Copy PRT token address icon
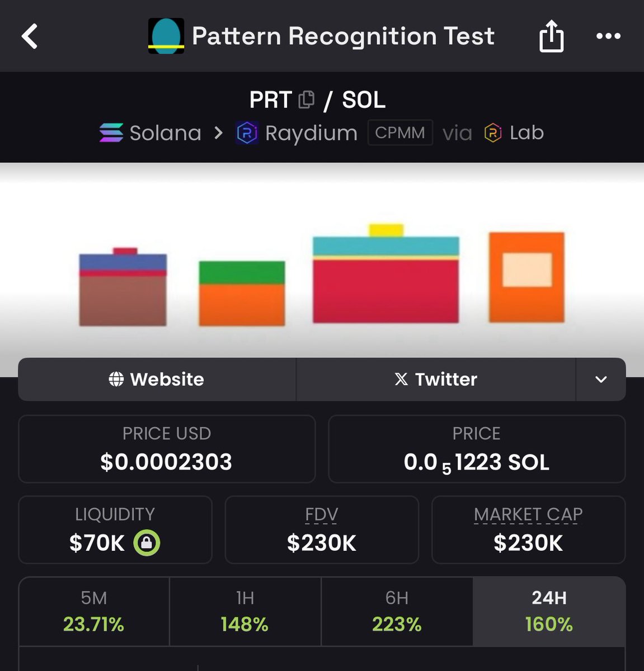This screenshot has width=644, height=671. (307, 100)
